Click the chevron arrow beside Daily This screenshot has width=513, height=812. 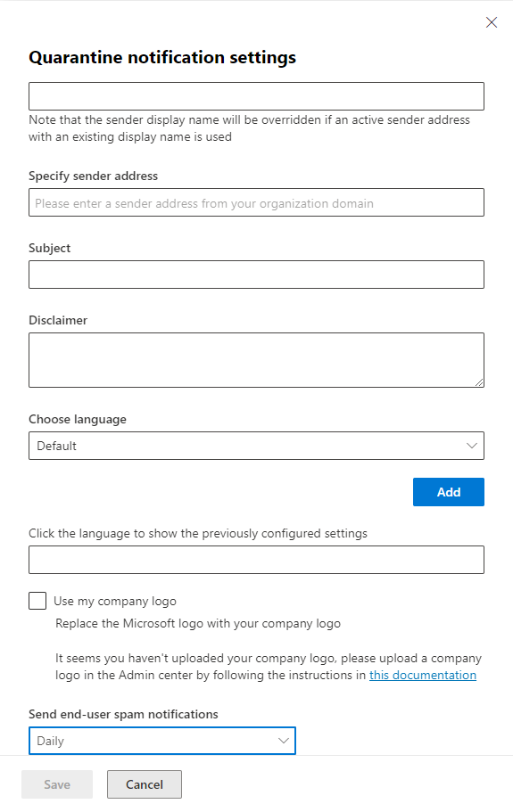tap(284, 741)
